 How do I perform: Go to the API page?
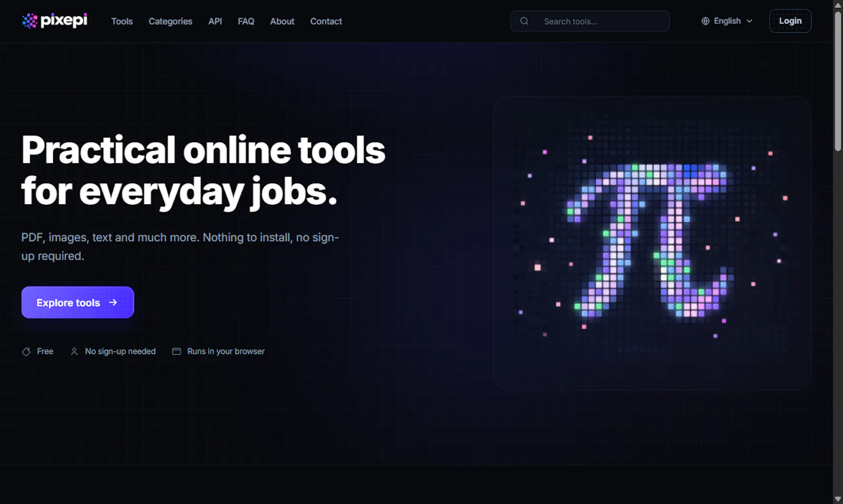tap(215, 21)
